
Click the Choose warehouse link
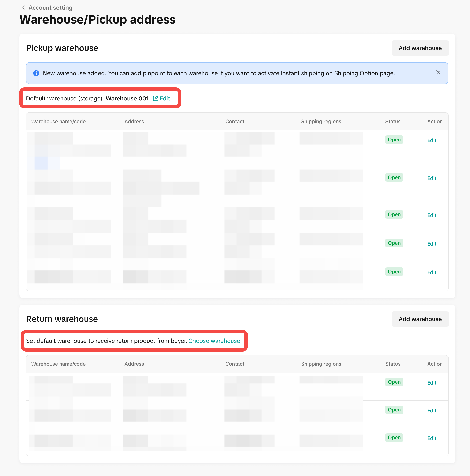point(214,341)
